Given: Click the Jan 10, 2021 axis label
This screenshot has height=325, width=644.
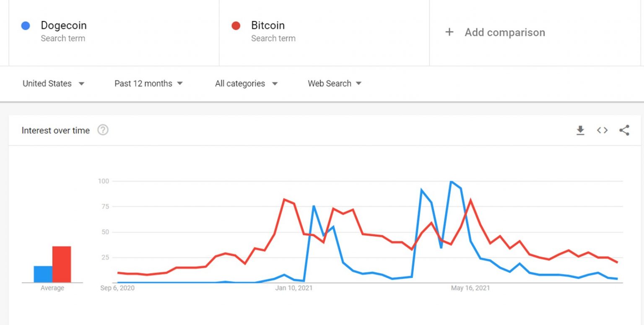Looking at the screenshot, I should click(294, 288).
